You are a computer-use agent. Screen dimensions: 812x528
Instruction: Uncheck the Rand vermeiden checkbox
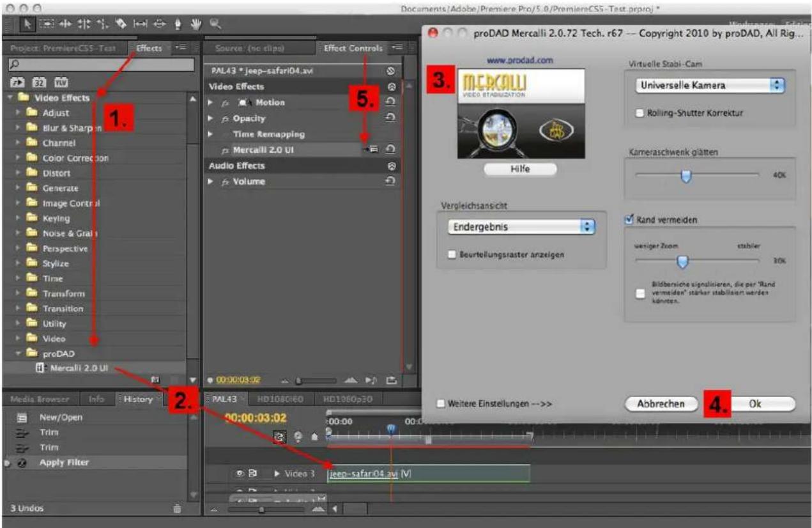tap(629, 220)
